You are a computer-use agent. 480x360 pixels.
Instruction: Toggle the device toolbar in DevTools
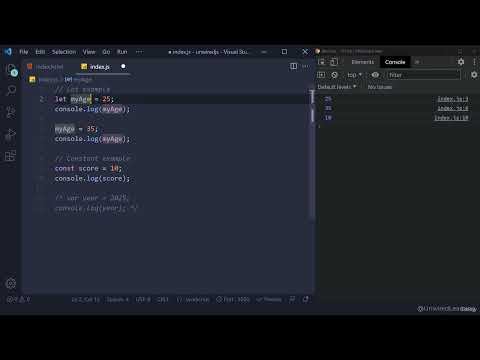click(x=334, y=62)
